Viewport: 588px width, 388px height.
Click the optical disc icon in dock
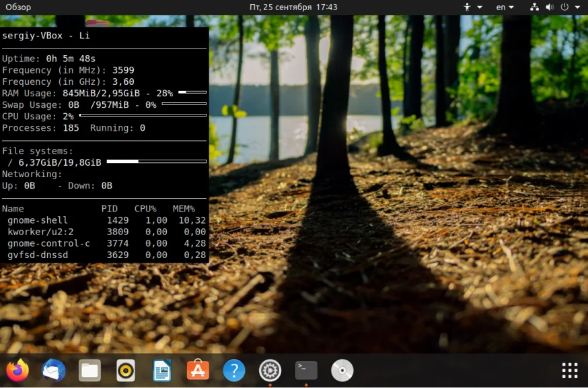tap(342, 370)
